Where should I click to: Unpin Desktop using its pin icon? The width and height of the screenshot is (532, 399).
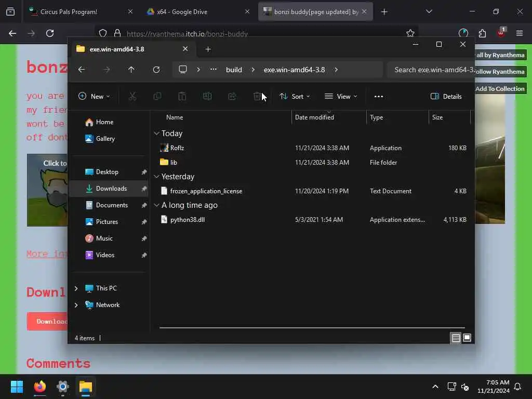tap(144, 172)
